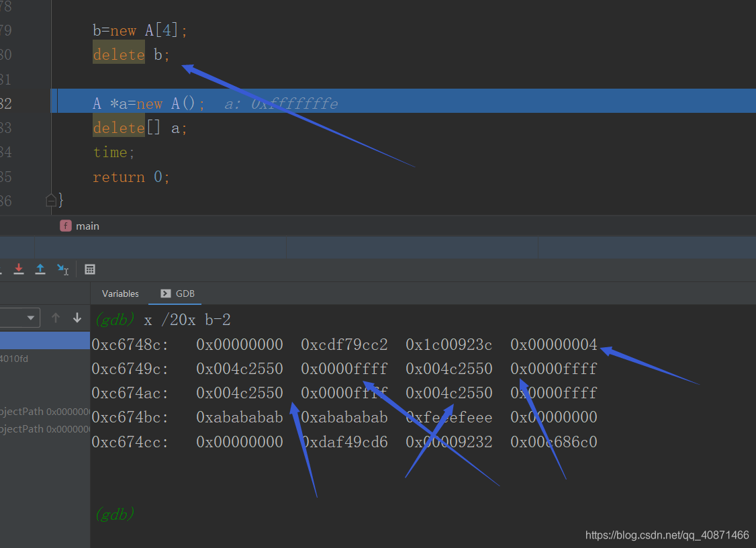Click the Step Into red download-arrow icon
The height and width of the screenshot is (548, 756).
[19, 269]
